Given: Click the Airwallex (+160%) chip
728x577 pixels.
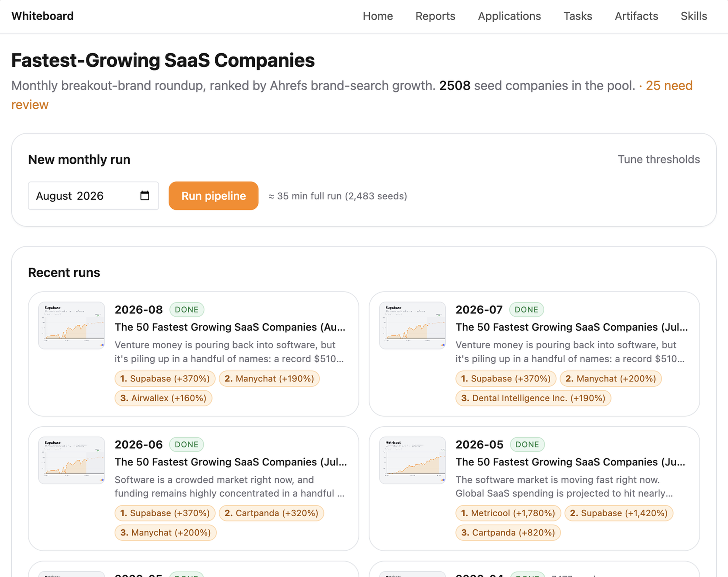Looking at the screenshot, I should [x=164, y=398].
